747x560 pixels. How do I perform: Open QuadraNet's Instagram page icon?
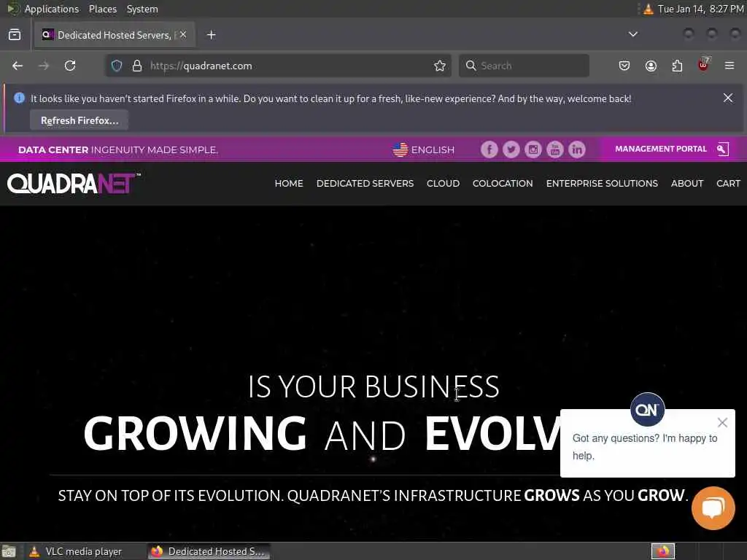click(x=533, y=149)
